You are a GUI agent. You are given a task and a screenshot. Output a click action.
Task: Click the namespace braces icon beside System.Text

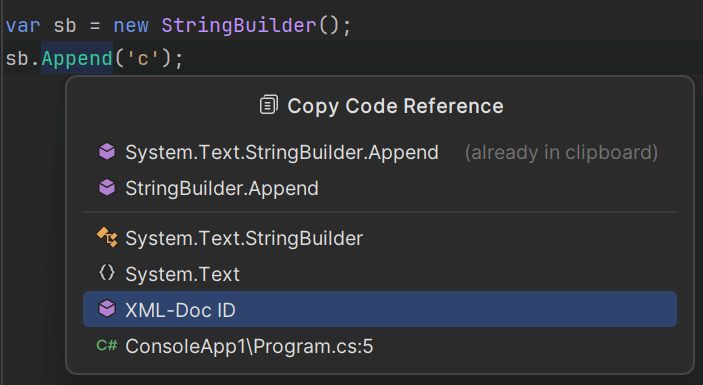click(x=107, y=273)
